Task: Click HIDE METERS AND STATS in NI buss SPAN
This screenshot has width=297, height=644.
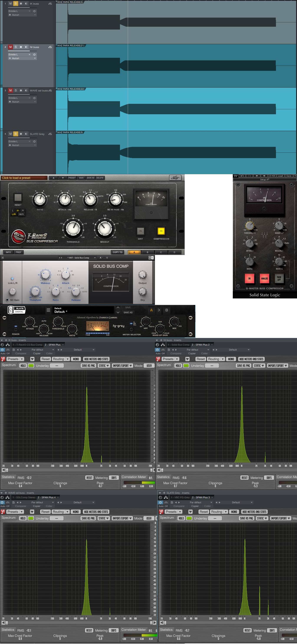Action: [251, 359]
